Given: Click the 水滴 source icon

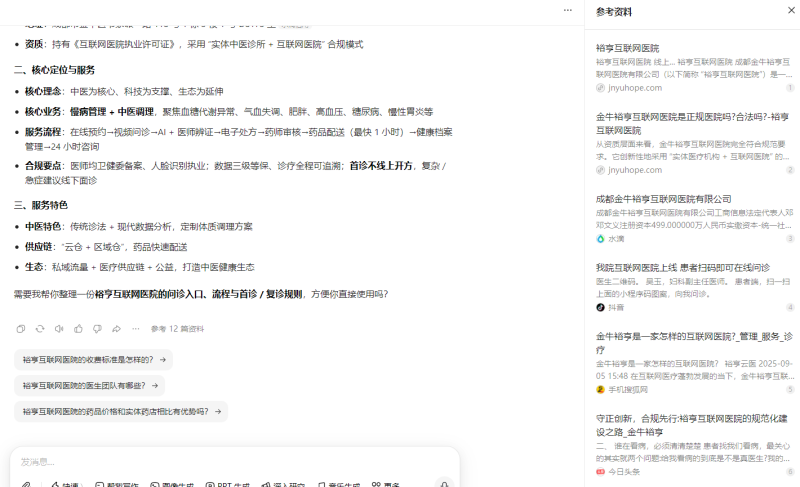Looking at the screenshot, I should click(601, 239).
